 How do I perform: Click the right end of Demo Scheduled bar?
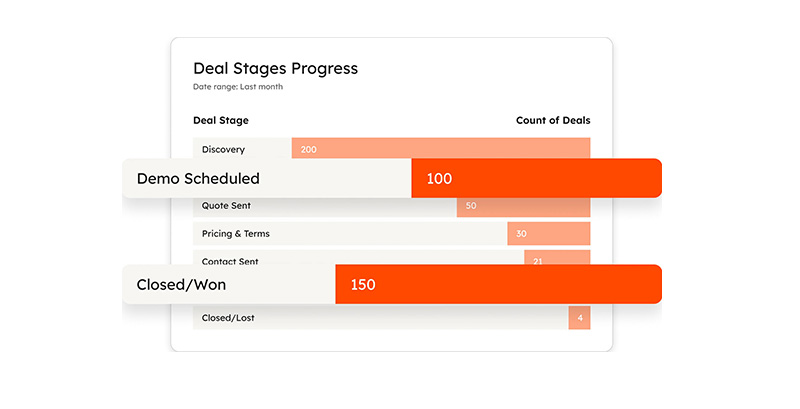[x=630, y=179]
